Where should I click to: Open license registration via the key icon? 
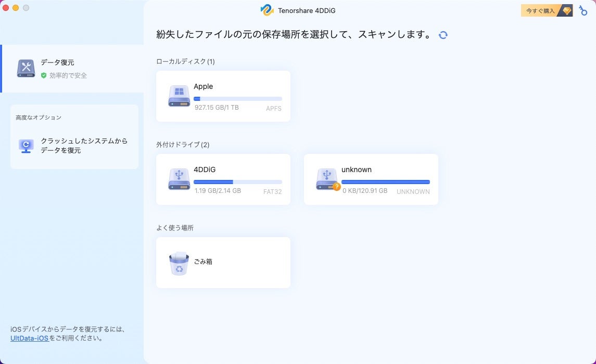(x=584, y=10)
